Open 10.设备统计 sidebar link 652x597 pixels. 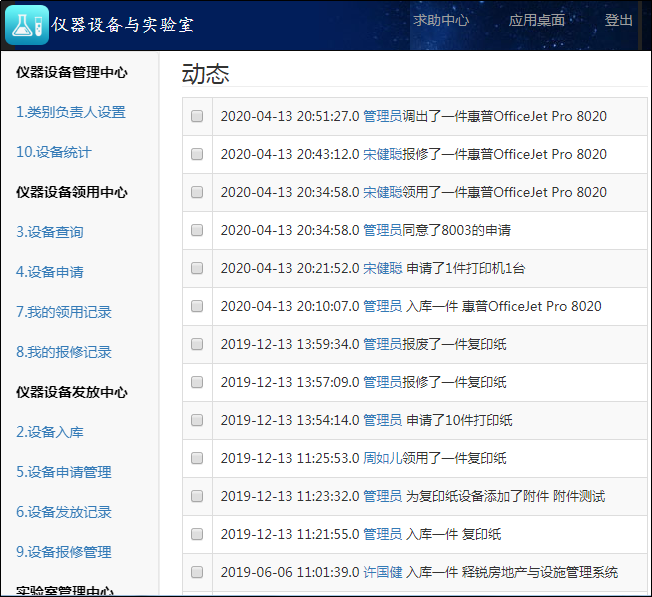click(54, 152)
